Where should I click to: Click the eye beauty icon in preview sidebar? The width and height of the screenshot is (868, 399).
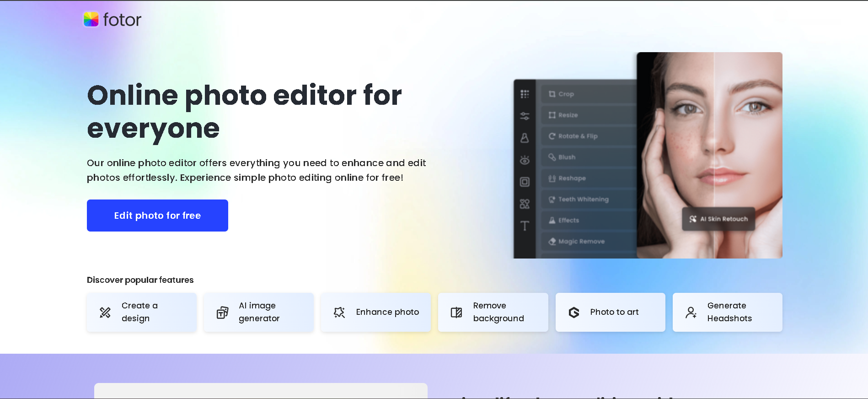[525, 160]
